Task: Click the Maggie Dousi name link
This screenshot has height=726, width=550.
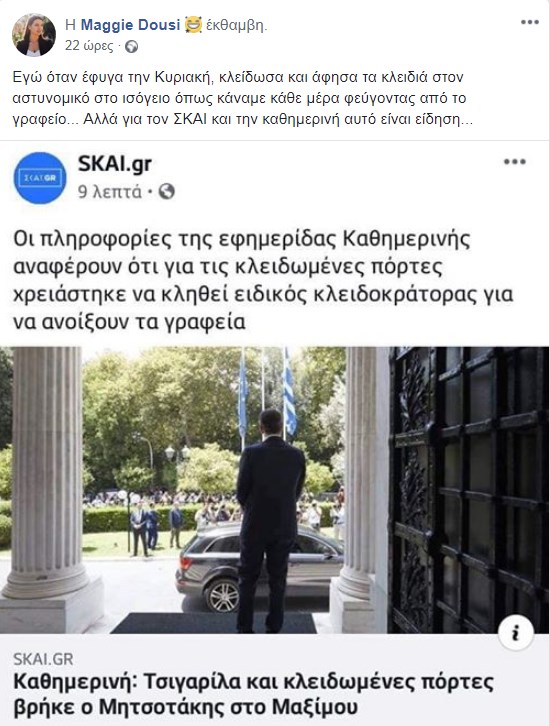Action: coord(130,25)
